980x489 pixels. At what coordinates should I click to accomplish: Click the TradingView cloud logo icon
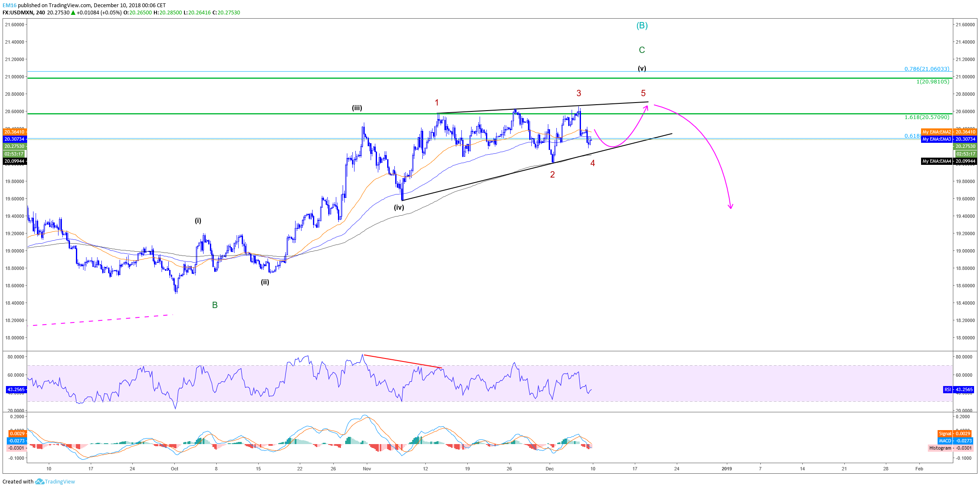coord(39,481)
